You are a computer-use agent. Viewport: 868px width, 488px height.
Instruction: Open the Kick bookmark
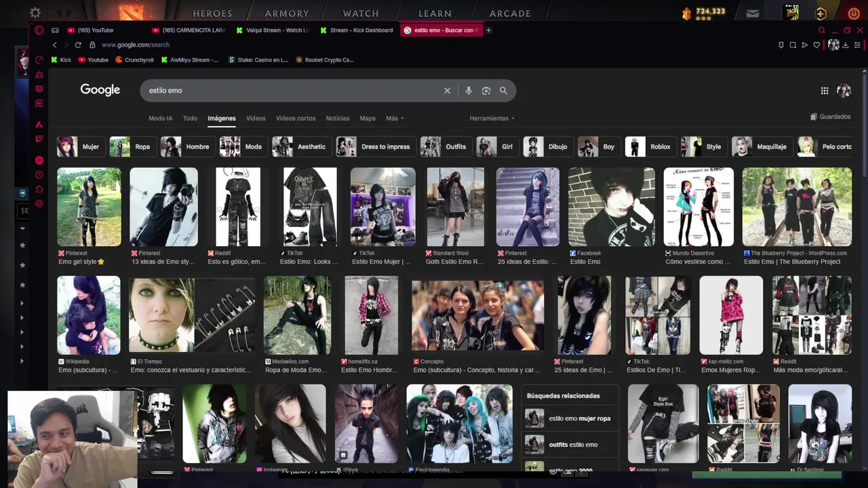pyautogui.click(x=61, y=60)
